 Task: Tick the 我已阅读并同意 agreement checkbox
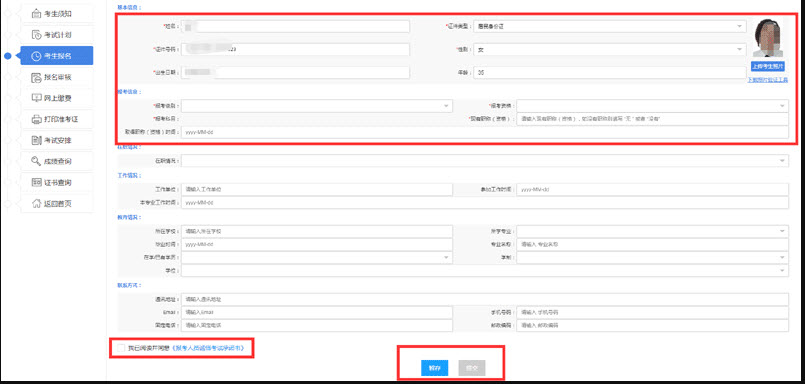tap(121, 348)
